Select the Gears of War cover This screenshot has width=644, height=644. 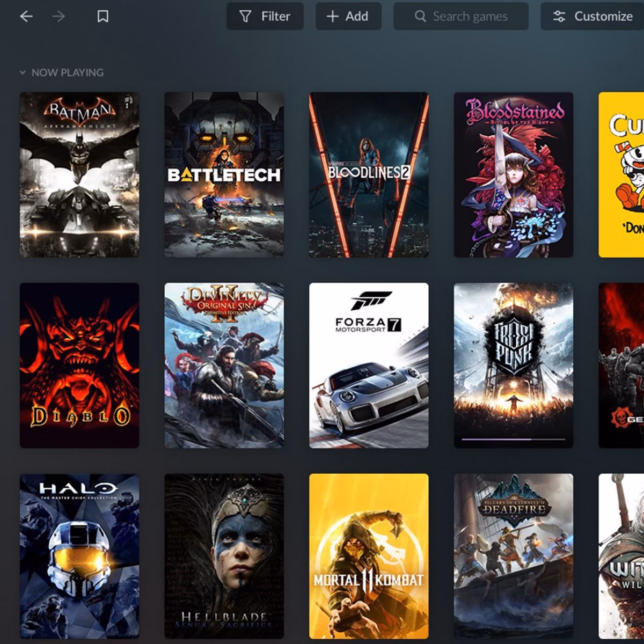[x=621, y=365]
